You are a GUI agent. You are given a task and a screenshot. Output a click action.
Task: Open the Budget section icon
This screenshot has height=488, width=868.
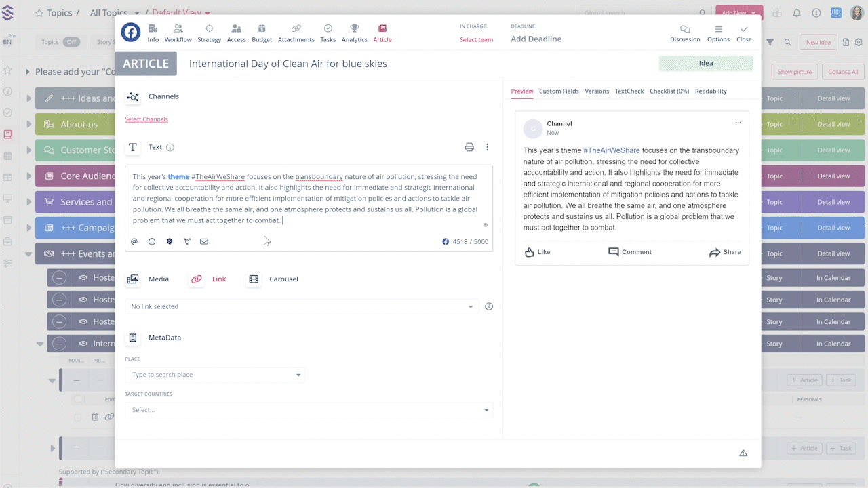coord(262,29)
